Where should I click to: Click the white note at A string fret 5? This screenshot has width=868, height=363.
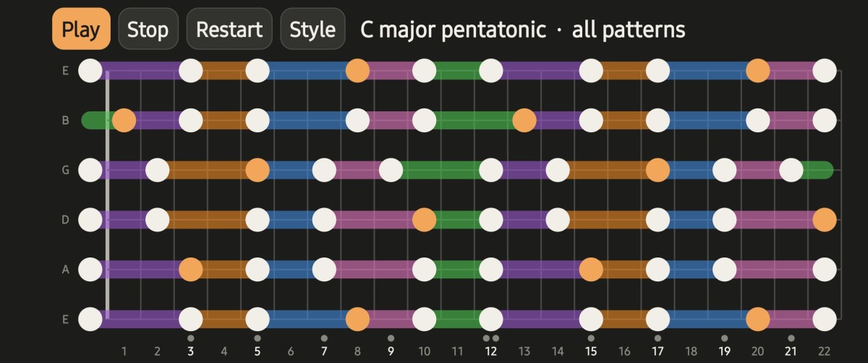tap(257, 269)
